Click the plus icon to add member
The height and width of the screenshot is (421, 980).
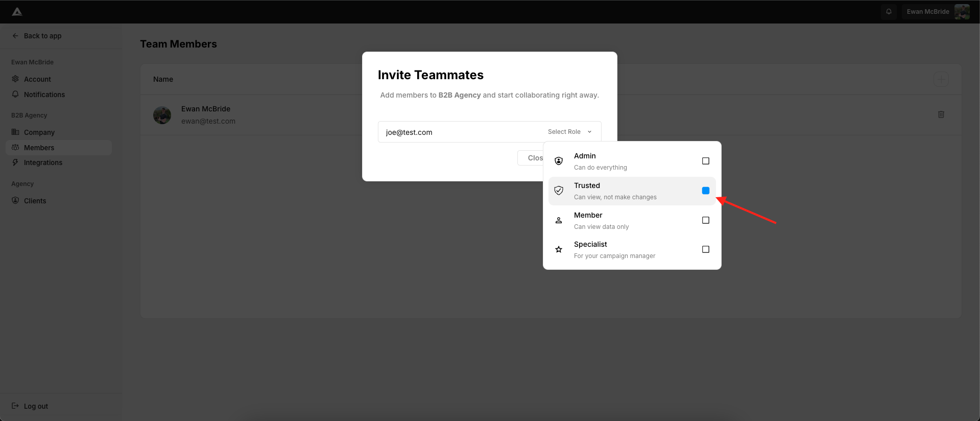pos(941,79)
